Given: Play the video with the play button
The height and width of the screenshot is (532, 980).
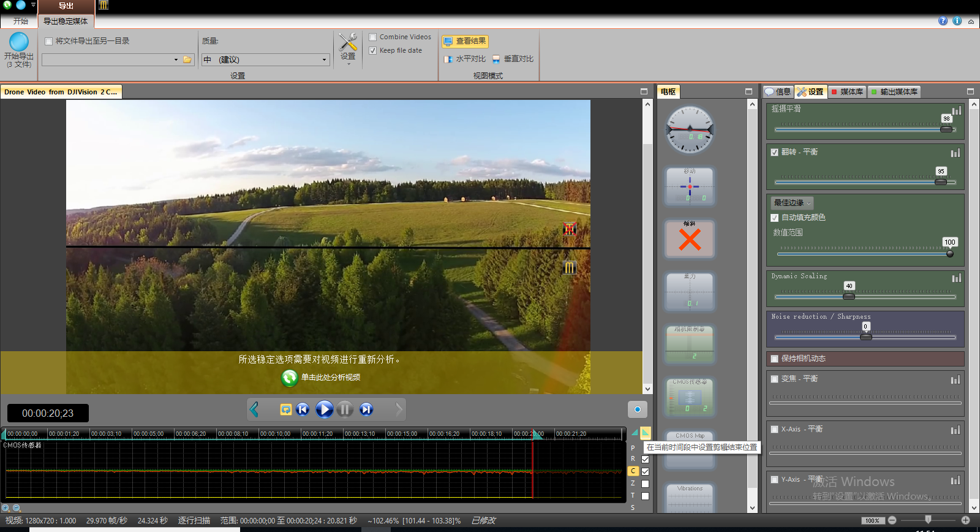Looking at the screenshot, I should click(324, 409).
